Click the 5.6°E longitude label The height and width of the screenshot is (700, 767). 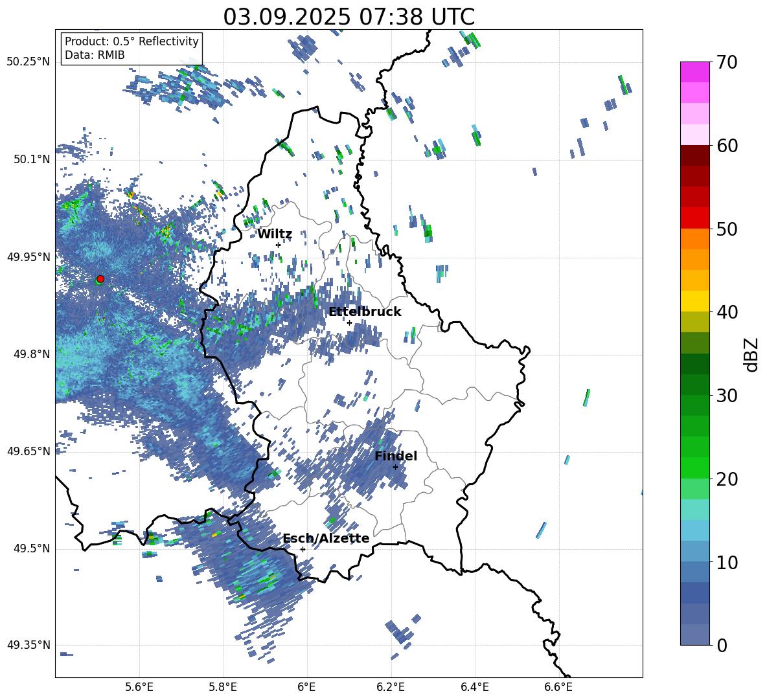139,687
